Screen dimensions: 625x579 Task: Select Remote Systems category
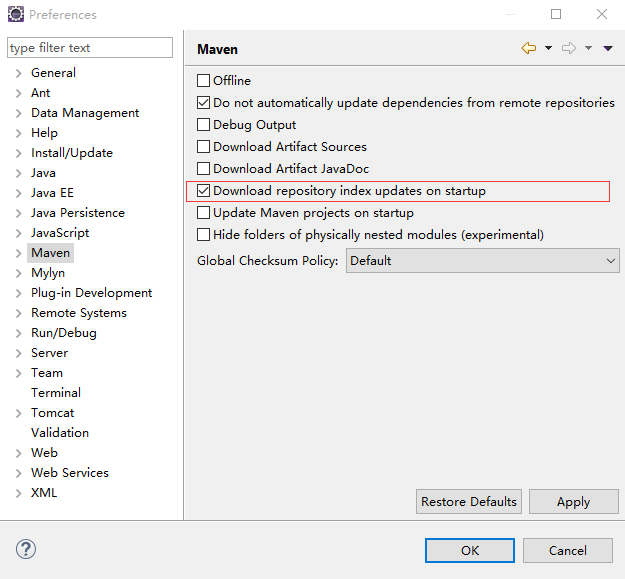click(79, 313)
